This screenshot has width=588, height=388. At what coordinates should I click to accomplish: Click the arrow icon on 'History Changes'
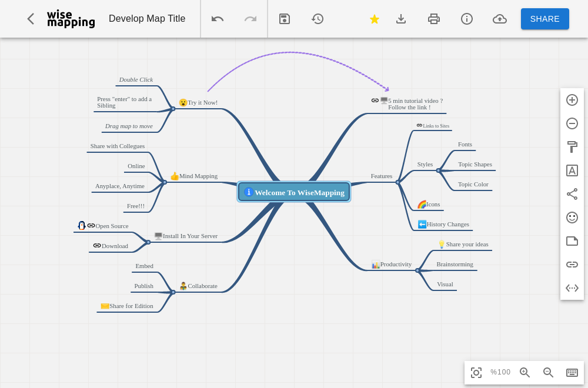pyautogui.click(x=422, y=224)
